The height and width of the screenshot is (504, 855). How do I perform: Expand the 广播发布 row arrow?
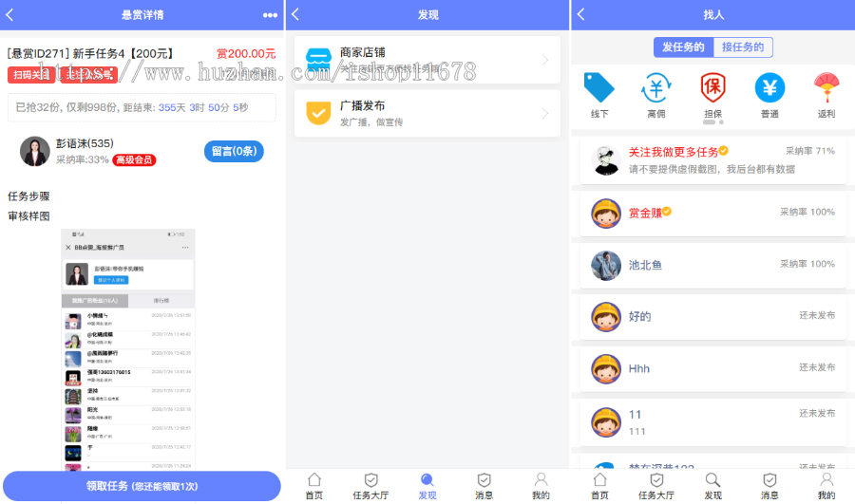pos(545,113)
